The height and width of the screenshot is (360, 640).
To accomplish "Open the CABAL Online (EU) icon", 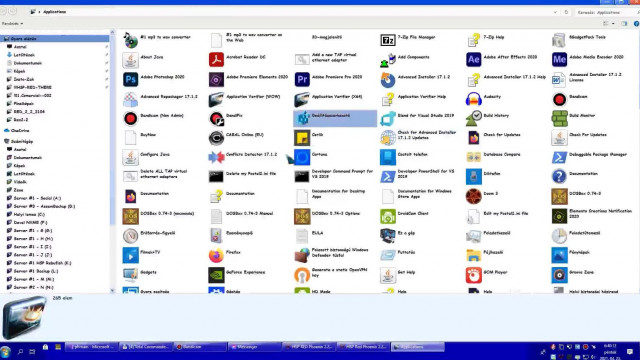I will pos(216,138).
